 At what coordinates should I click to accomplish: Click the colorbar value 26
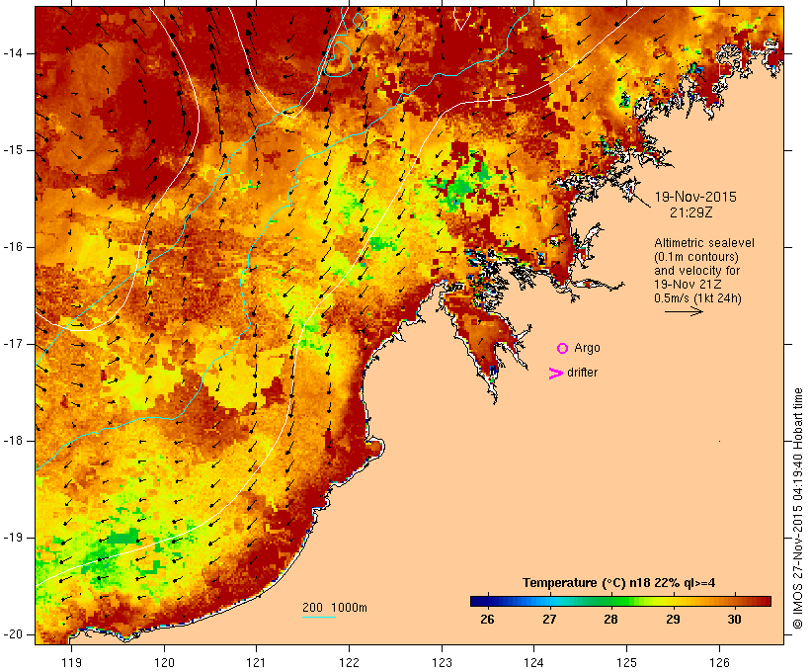click(x=487, y=620)
